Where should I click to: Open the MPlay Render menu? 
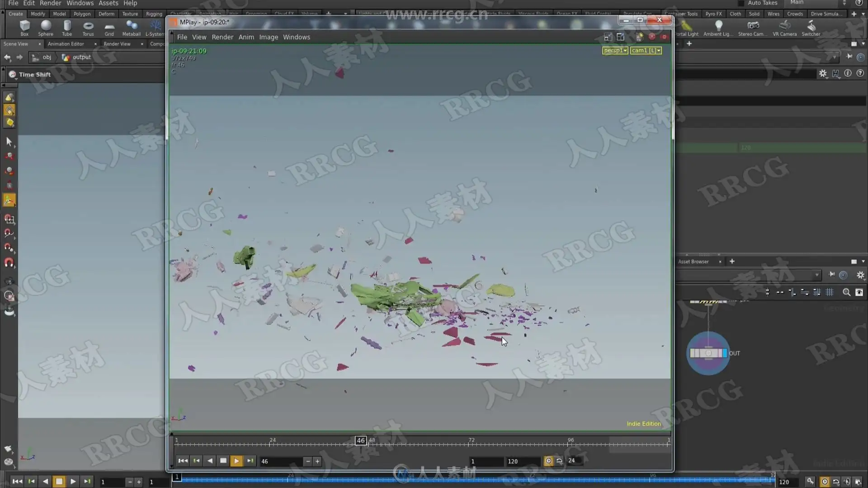click(x=222, y=37)
